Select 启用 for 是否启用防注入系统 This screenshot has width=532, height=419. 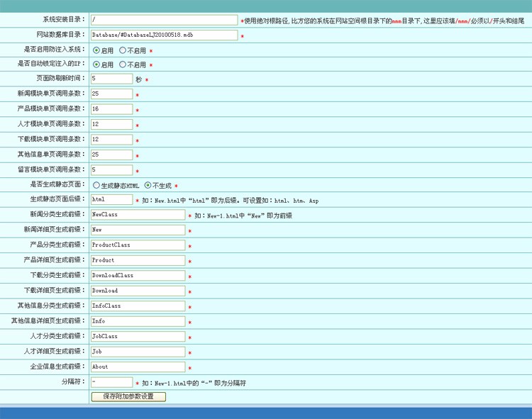[96, 50]
